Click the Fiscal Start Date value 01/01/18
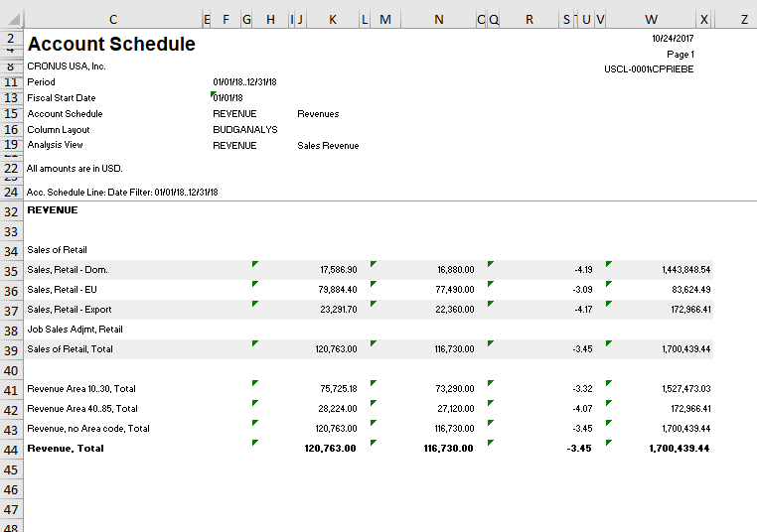Screen dimensions: 757x532 [227, 98]
